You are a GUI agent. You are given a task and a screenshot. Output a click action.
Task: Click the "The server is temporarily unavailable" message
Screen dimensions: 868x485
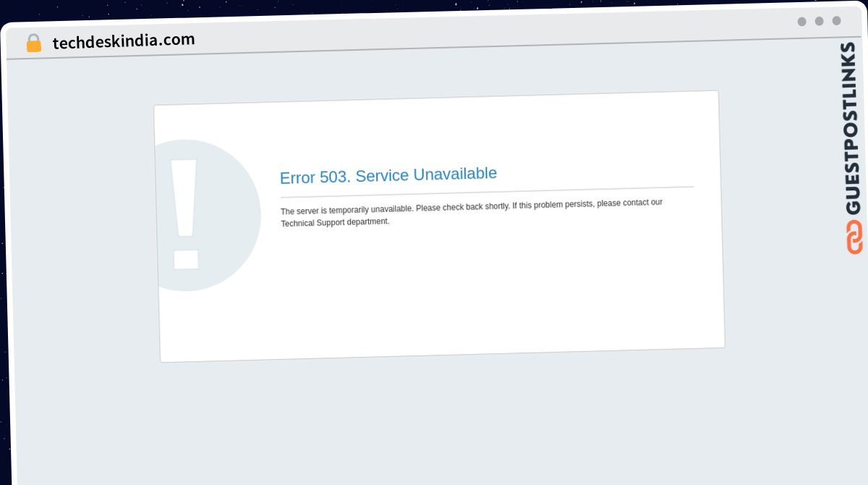tap(472, 212)
